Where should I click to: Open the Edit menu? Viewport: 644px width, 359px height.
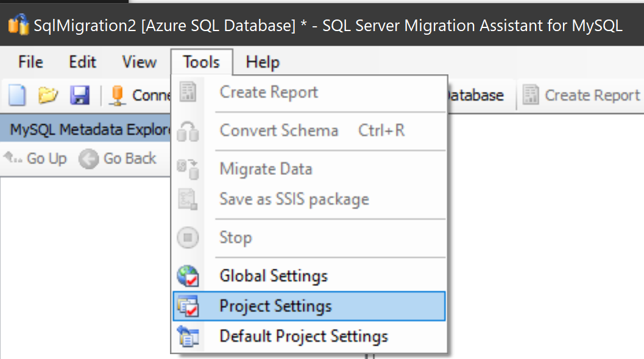(82, 62)
